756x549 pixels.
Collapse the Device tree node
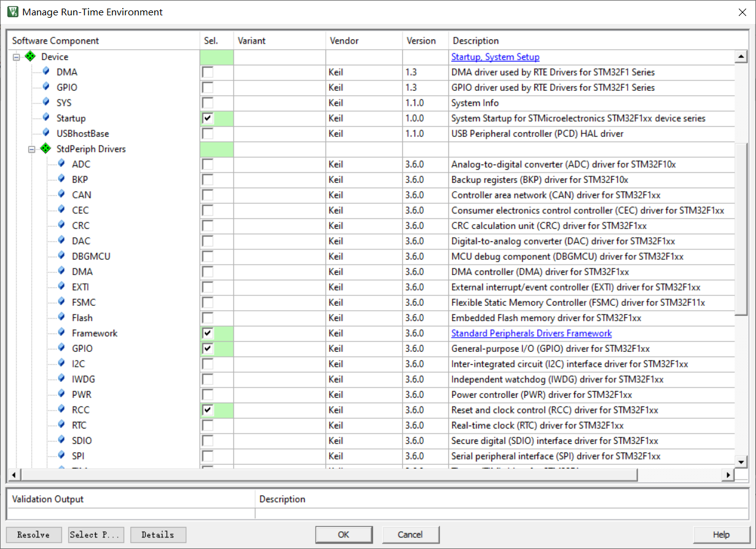point(16,56)
